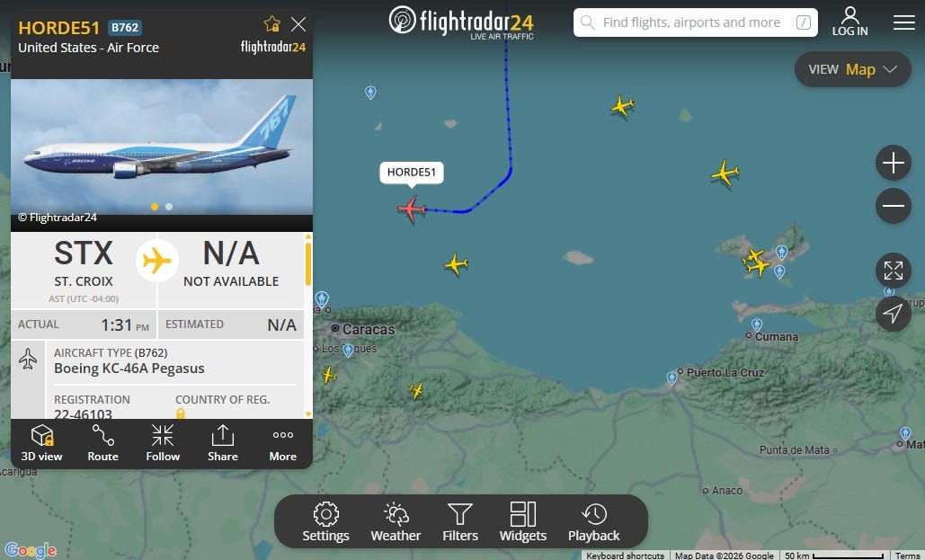Zoom in on the map
This screenshot has height=560, width=925.
click(894, 163)
